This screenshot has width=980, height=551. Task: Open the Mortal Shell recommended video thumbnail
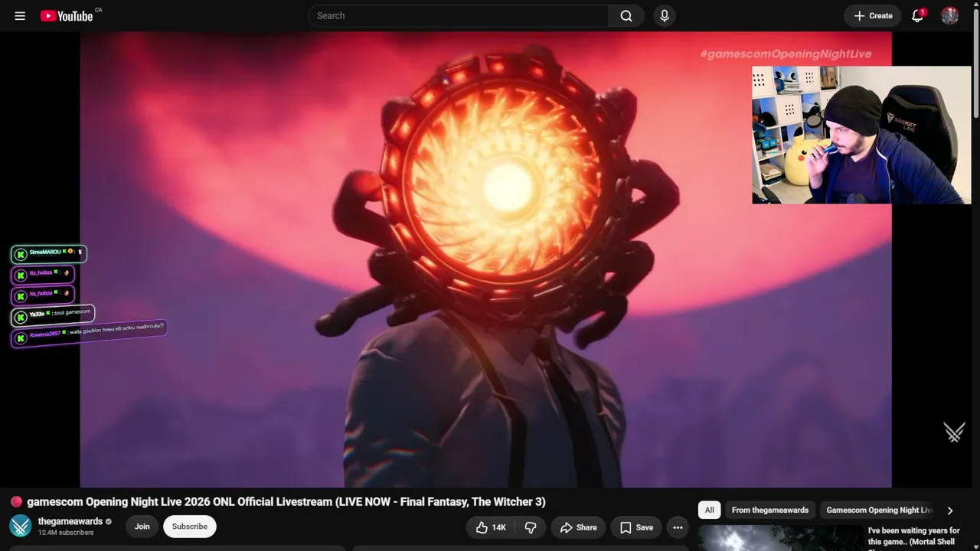(780, 538)
